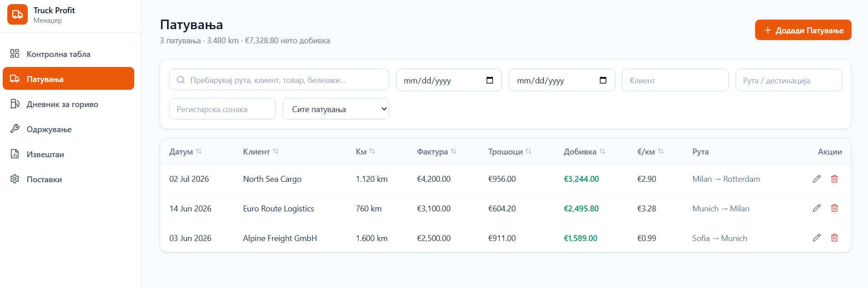Viewport: 868px width, 288px height.
Task: Click profit value €1,589.00
Action: tap(580, 238)
